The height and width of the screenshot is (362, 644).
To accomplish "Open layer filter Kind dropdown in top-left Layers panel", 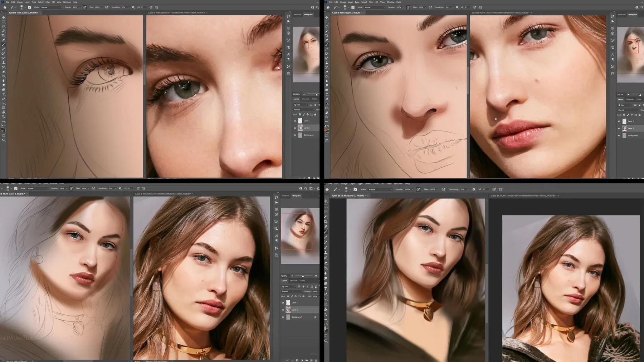I will (301, 105).
